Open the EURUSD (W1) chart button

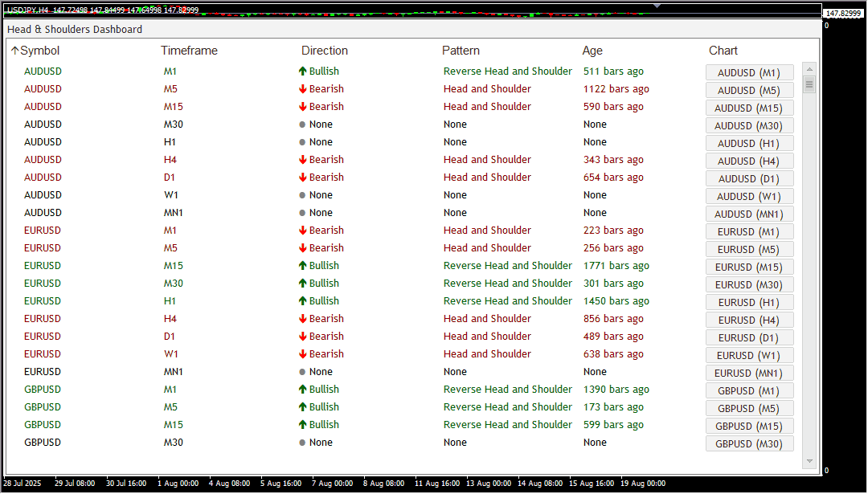750,356
